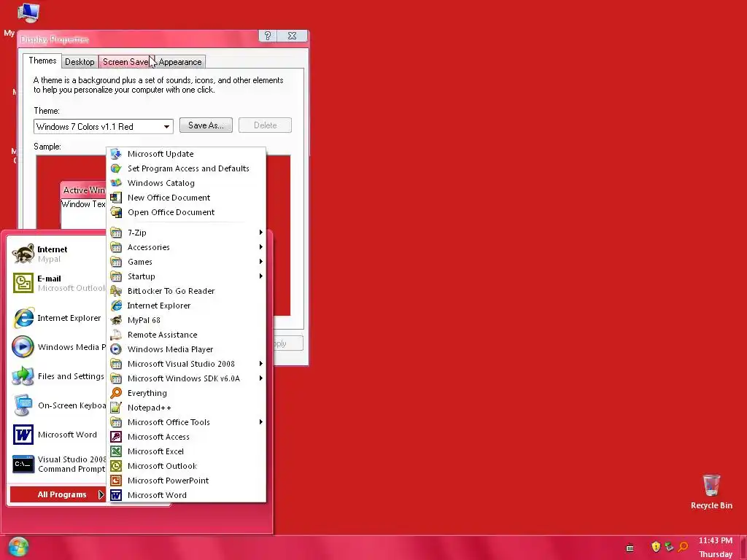Open Internet Explorer in the All Programs list

(186, 306)
